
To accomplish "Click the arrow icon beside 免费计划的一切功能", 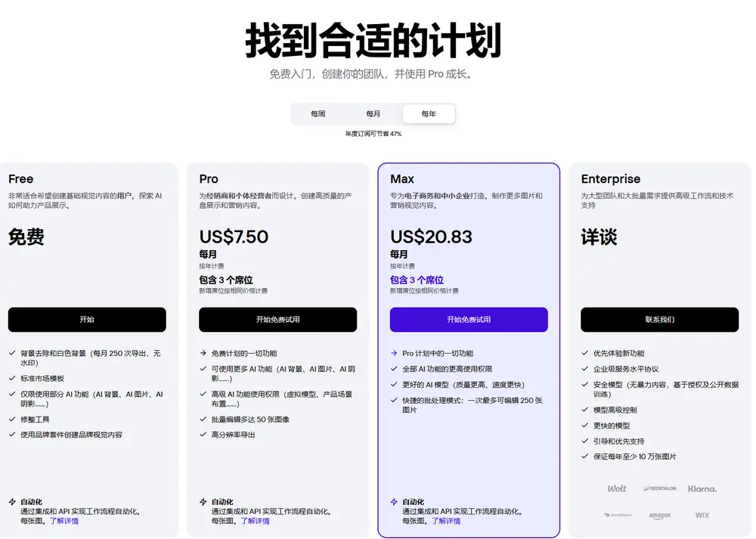I will tap(203, 353).
